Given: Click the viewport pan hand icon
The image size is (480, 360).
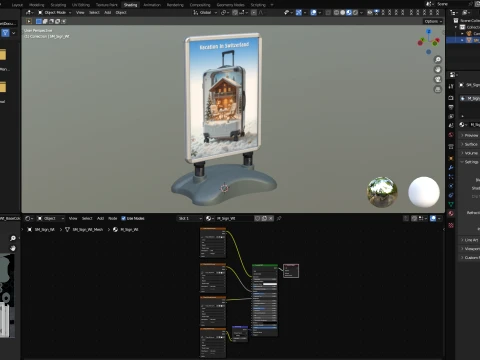Looking at the screenshot, I should (x=438, y=69).
